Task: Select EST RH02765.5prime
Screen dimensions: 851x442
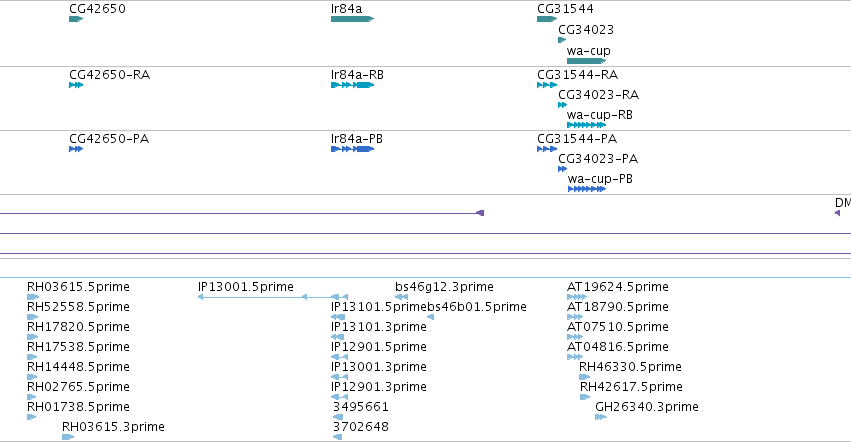Action: (78, 387)
